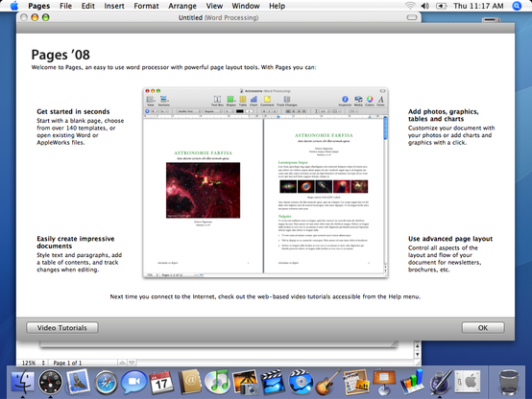
Task: Open the Insert menu
Action: coord(114,6)
